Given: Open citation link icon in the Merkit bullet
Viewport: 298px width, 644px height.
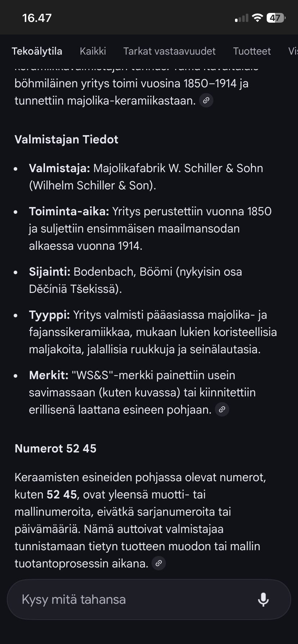Looking at the screenshot, I should click(222, 409).
